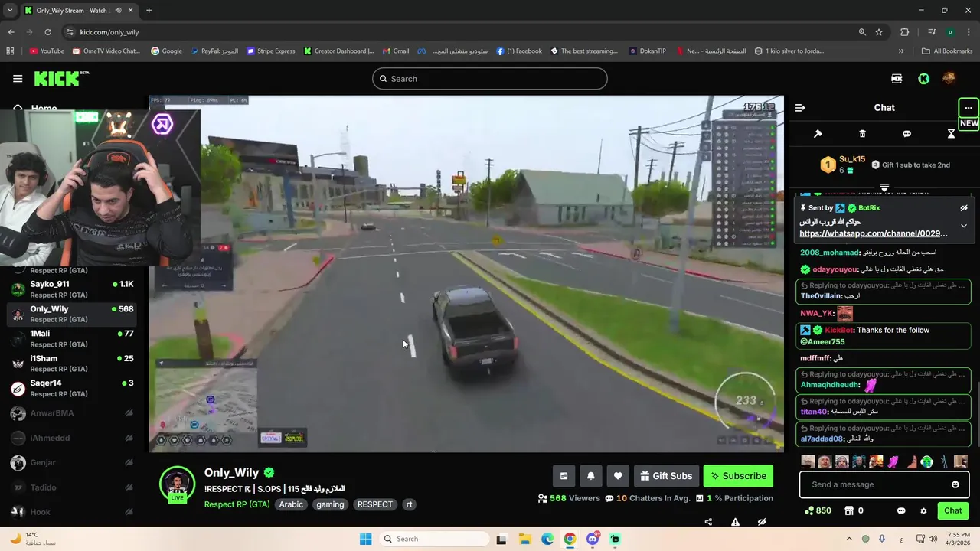
Task: Open Windows Start menu
Action: pyautogui.click(x=365, y=539)
